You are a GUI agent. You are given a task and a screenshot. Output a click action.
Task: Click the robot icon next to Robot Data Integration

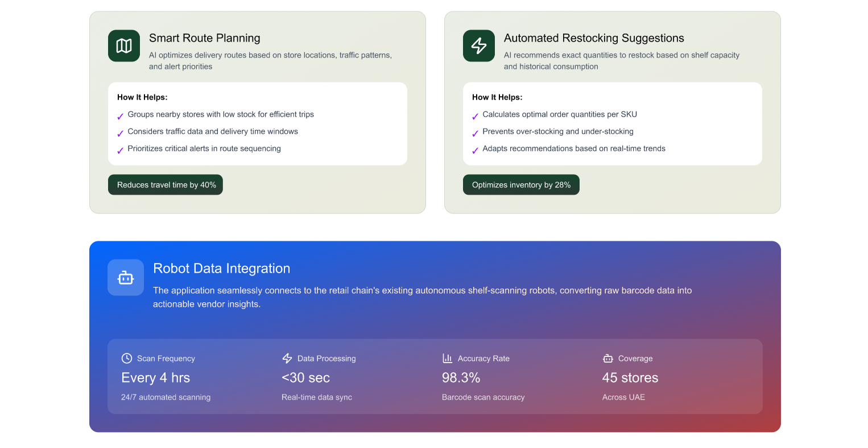(126, 278)
